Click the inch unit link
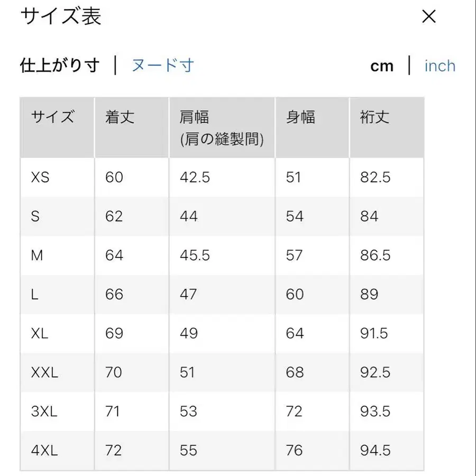The image size is (476, 476). 440,65
